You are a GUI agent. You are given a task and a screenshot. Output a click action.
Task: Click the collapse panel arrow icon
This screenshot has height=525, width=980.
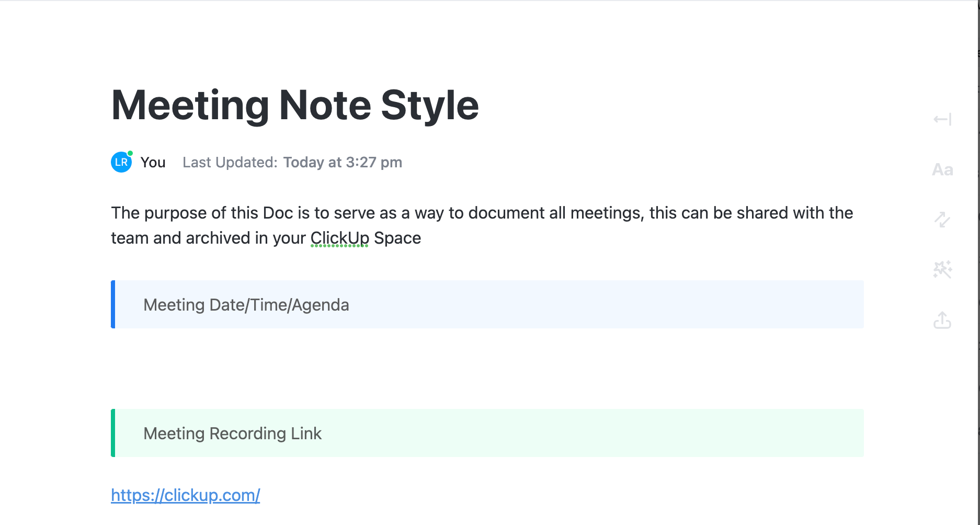(x=942, y=119)
